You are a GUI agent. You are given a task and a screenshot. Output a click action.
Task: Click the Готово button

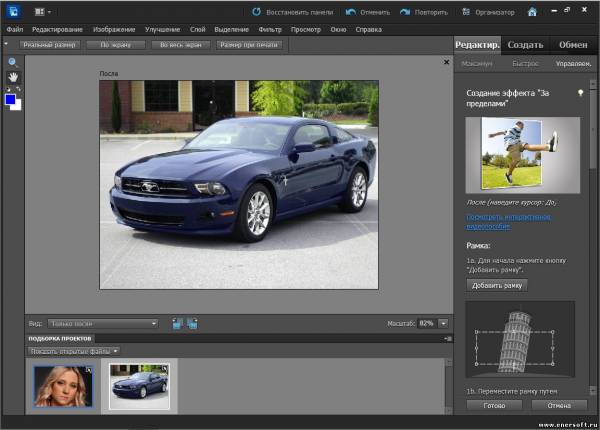coord(494,405)
